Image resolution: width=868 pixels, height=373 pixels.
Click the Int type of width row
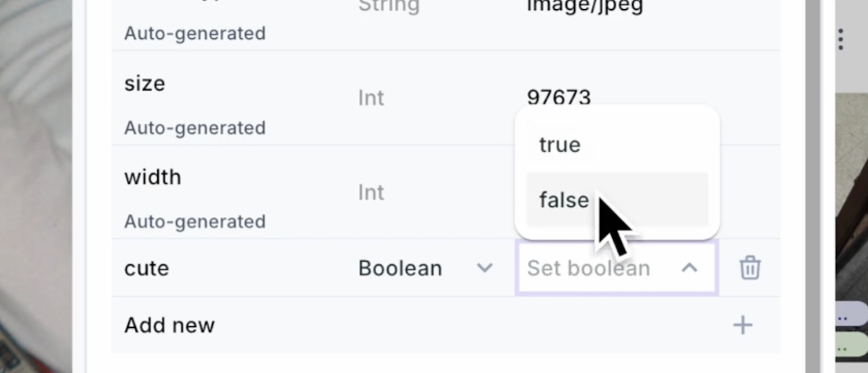point(371,192)
